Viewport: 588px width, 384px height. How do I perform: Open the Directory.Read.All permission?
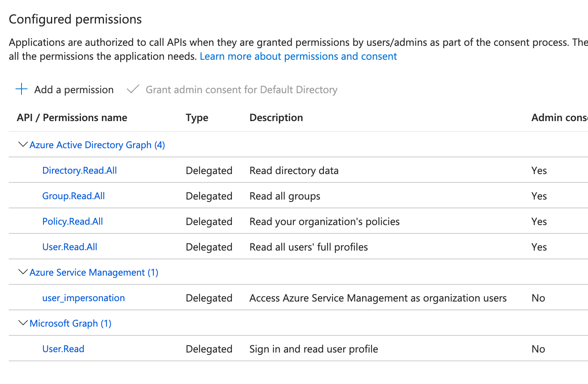click(80, 170)
